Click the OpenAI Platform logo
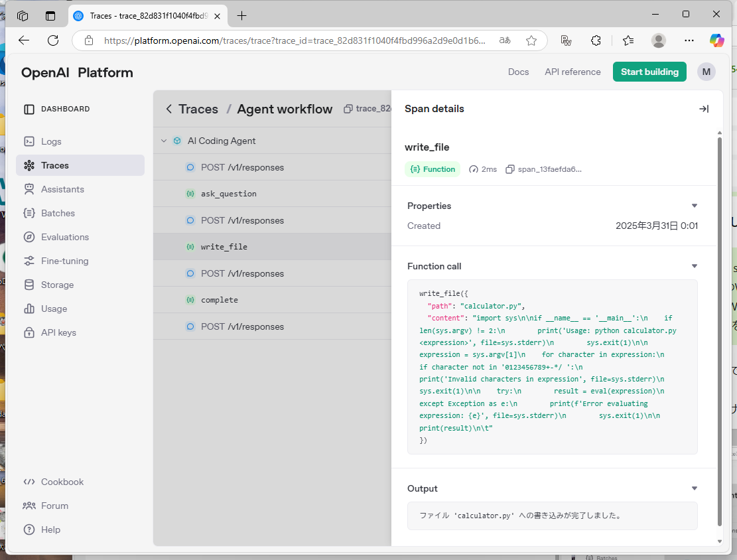The height and width of the screenshot is (560, 737). coord(77,72)
